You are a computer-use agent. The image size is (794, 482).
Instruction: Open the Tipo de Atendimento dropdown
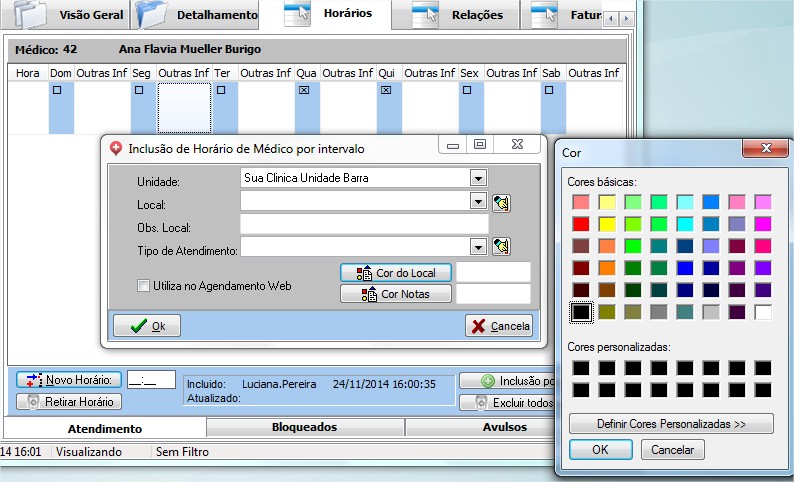click(479, 246)
